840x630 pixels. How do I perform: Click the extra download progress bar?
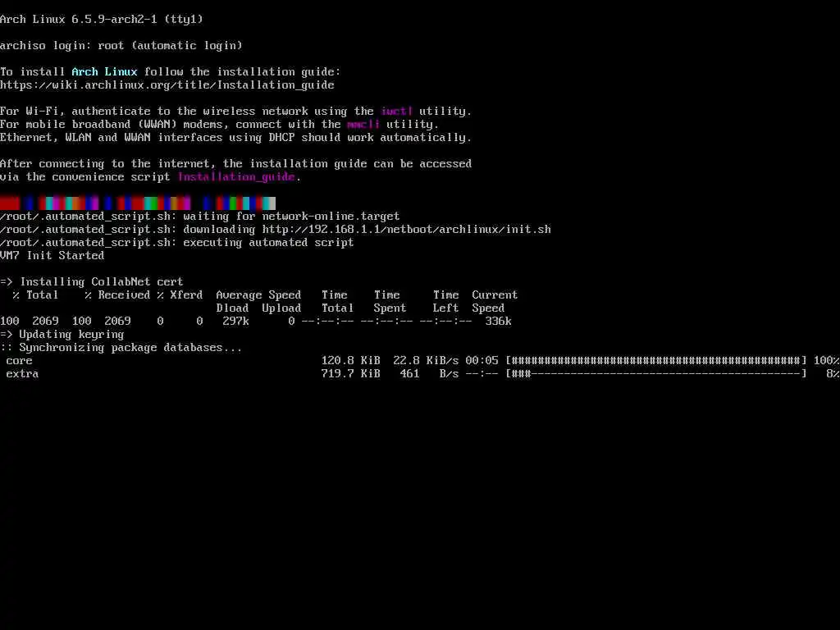656,374
